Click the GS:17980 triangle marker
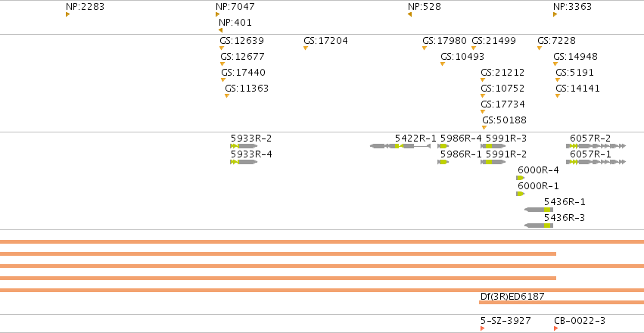 click(425, 48)
